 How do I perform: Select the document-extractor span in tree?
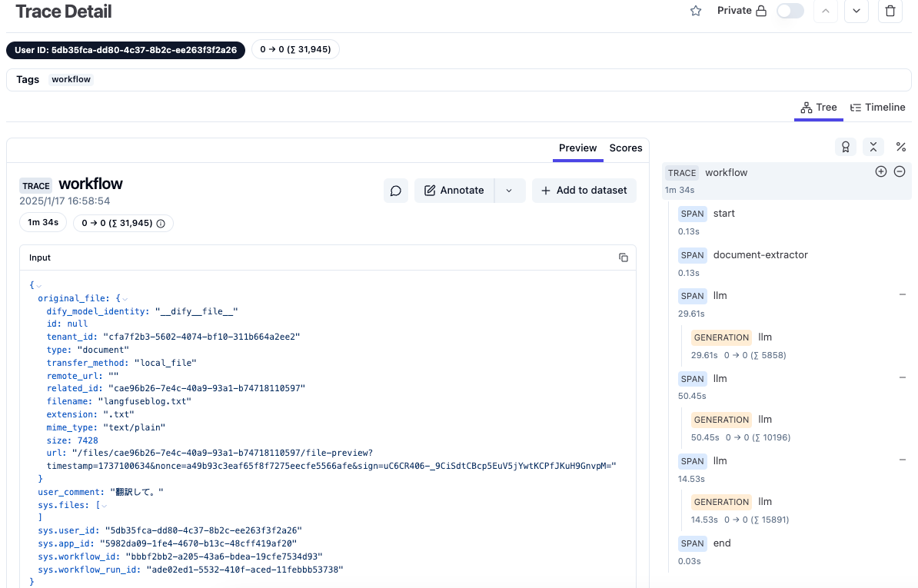click(760, 254)
